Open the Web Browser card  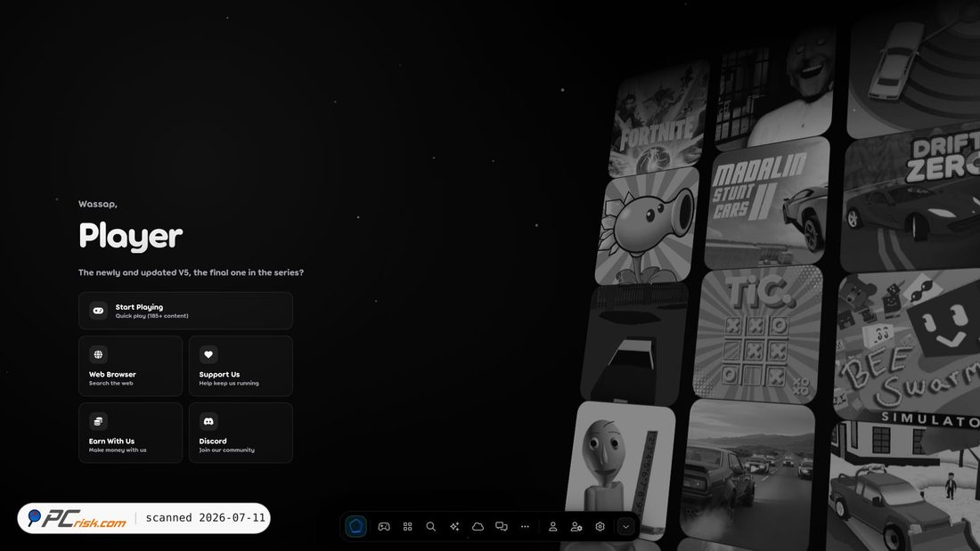coord(131,366)
